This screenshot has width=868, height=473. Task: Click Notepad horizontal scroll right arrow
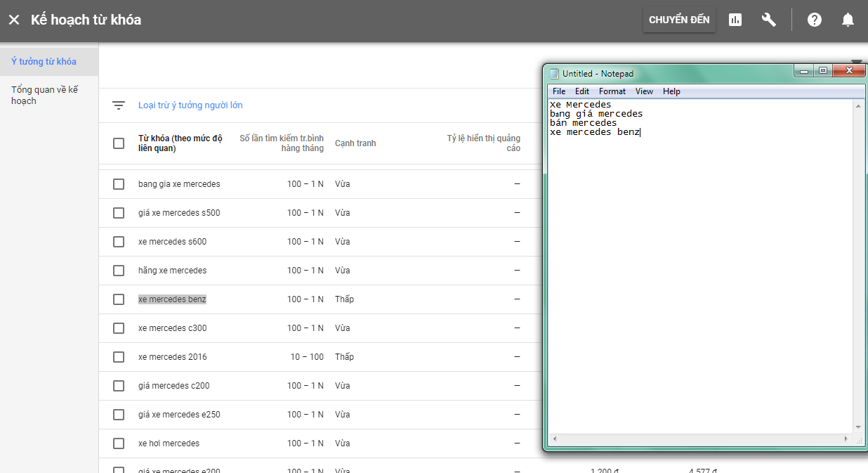[x=846, y=439]
